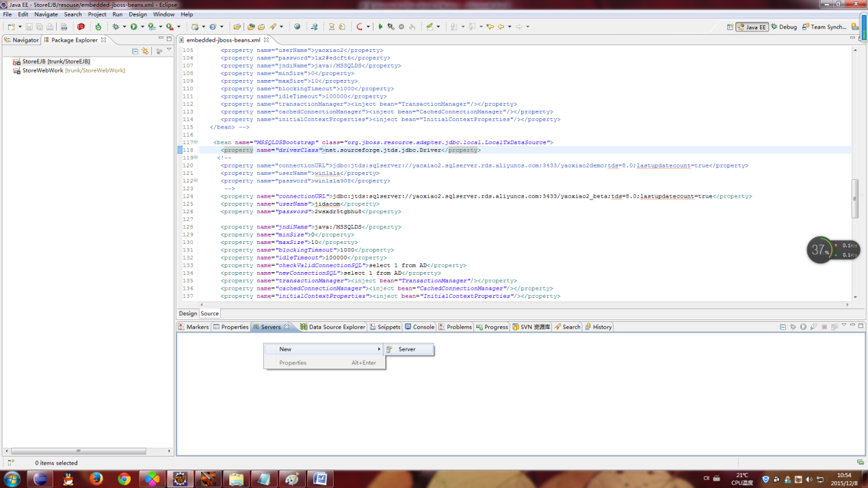Close the embedded-jboss-beans.xml editor tab
Image resolution: width=868 pixels, height=488 pixels.
(x=267, y=40)
